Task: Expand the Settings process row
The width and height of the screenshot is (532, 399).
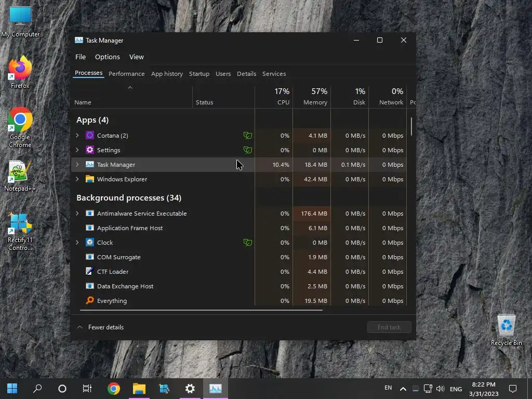Action: pyautogui.click(x=77, y=150)
